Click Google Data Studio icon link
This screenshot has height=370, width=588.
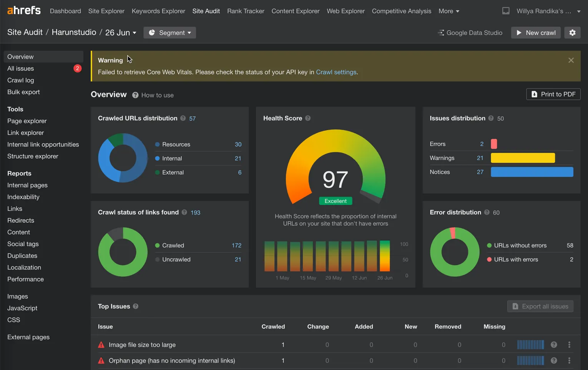pos(470,33)
